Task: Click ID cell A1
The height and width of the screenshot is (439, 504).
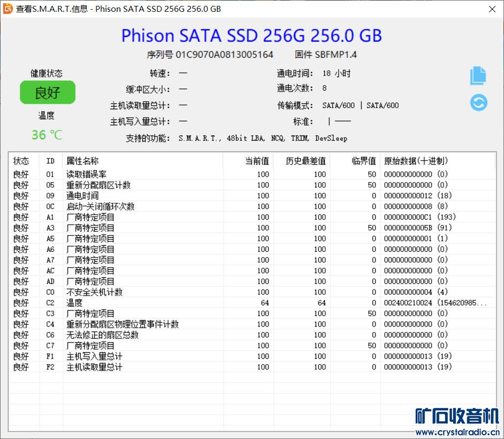Action: tap(50, 217)
